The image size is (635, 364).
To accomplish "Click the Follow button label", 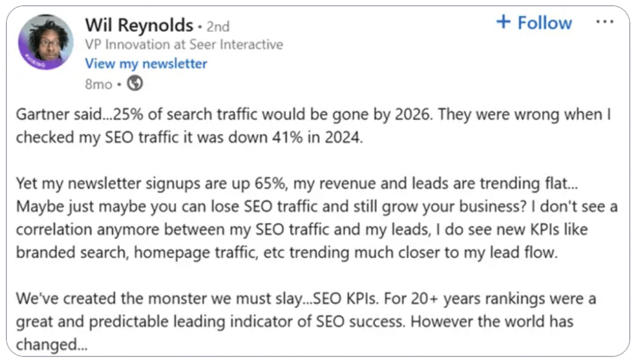I will 544,23.
